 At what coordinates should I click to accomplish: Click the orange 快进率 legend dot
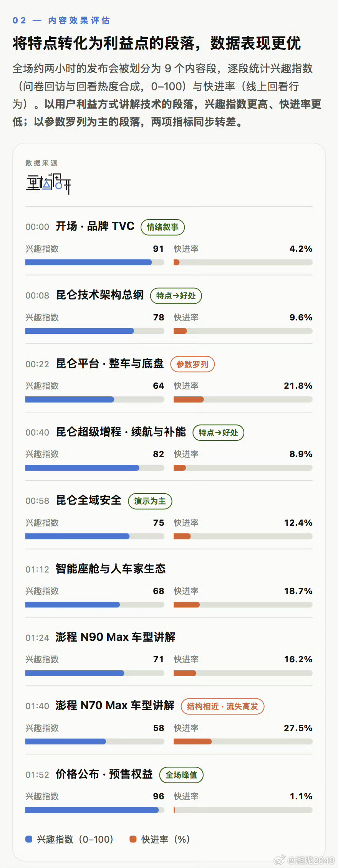coord(133,839)
